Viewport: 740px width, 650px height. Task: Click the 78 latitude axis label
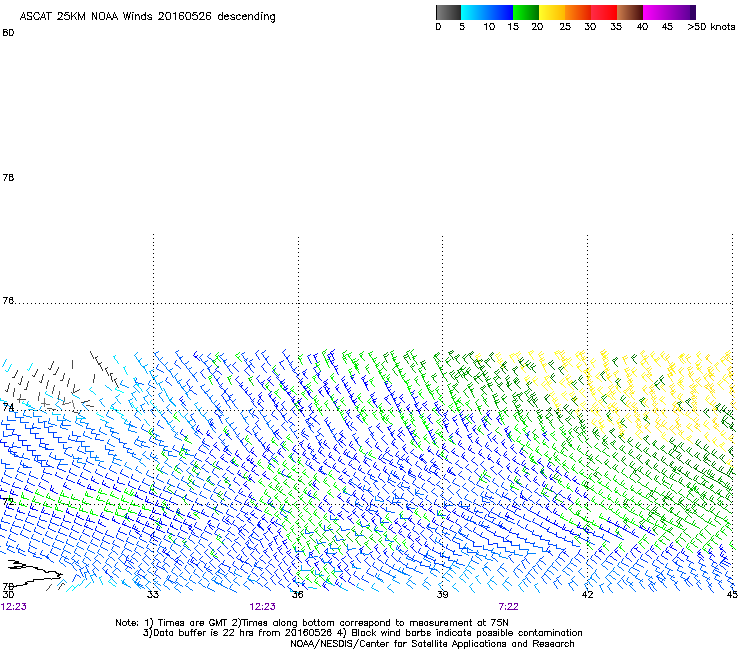(8, 177)
